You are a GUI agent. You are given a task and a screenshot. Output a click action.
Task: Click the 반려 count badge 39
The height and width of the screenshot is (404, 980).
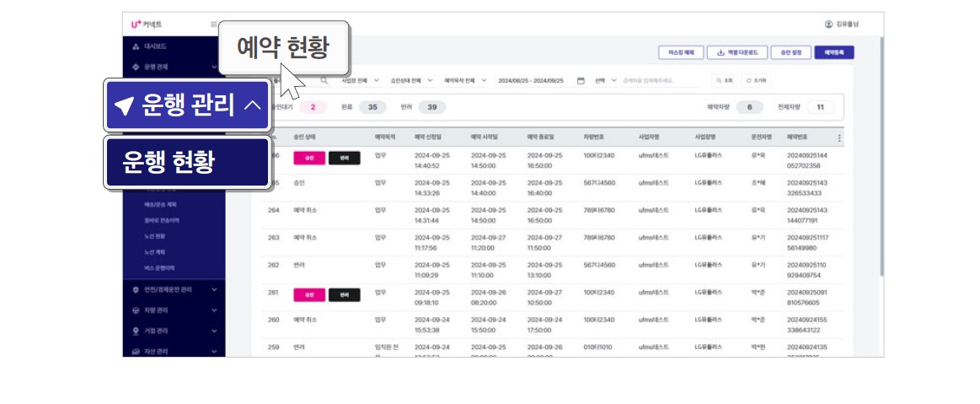432,108
